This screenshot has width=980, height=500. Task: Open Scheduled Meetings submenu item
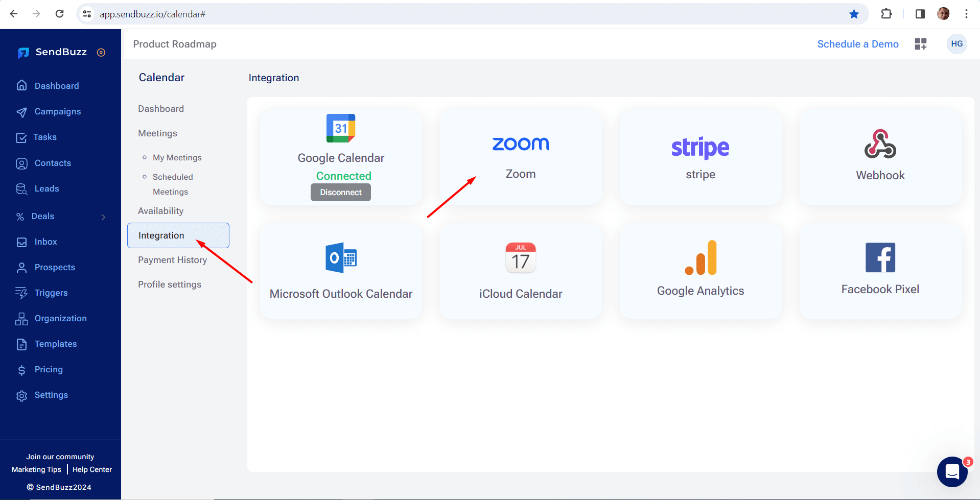pyautogui.click(x=173, y=184)
